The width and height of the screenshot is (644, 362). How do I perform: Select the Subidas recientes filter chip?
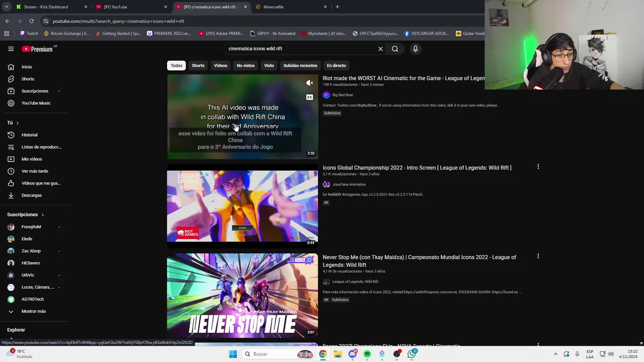(x=300, y=65)
